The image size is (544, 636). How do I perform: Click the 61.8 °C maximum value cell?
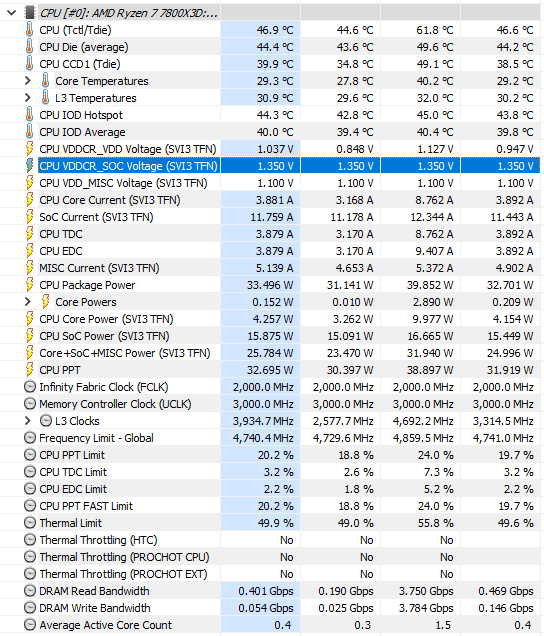tap(420, 30)
